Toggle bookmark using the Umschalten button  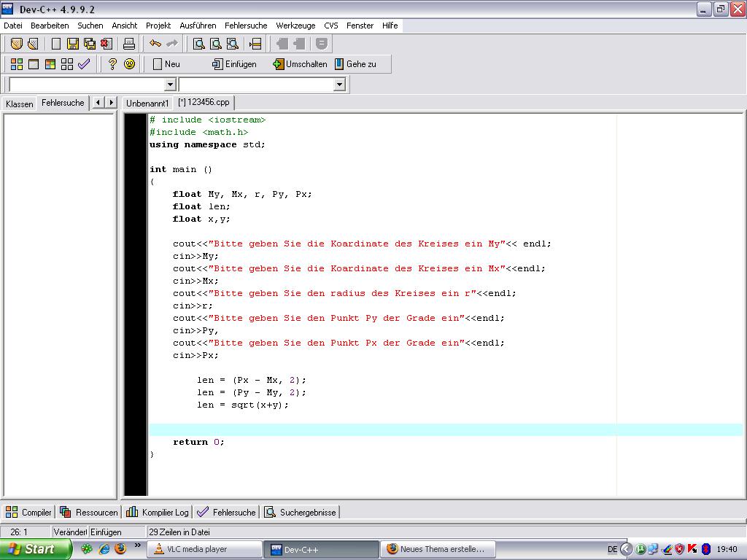(x=300, y=64)
